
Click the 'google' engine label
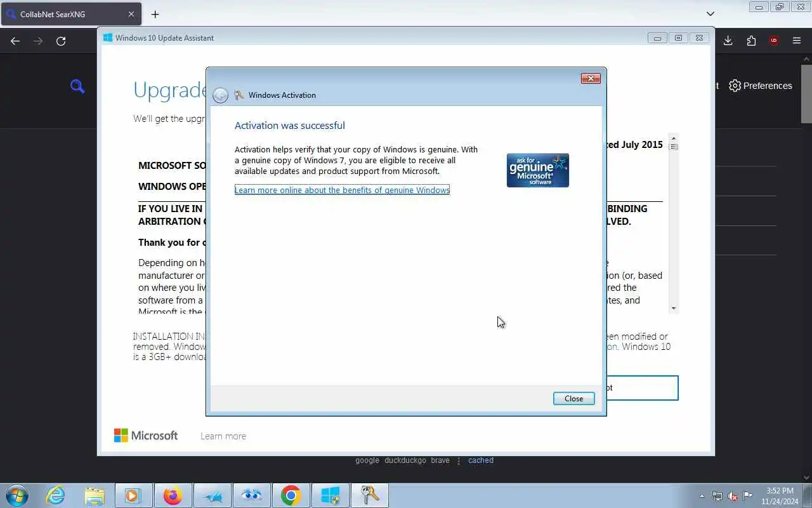point(367,460)
